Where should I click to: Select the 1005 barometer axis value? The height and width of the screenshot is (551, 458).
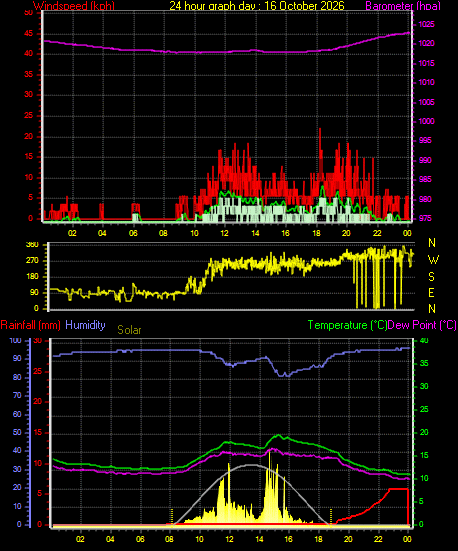(x=426, y=102)
